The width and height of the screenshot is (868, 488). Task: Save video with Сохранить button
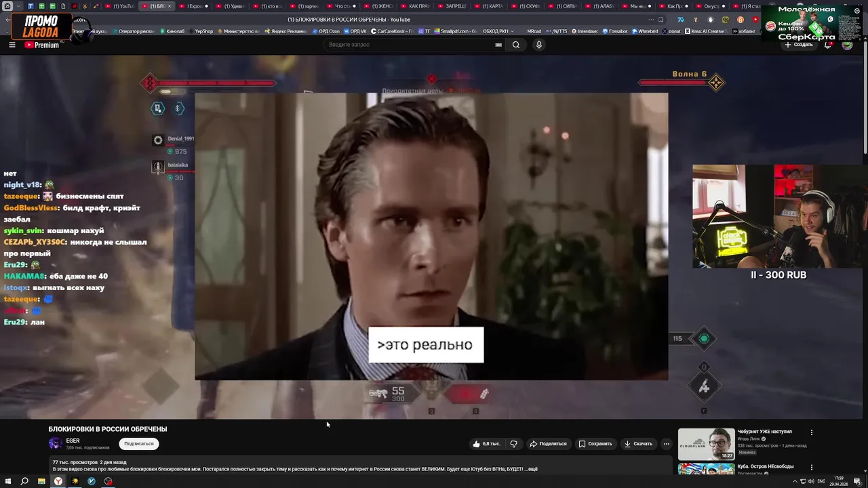pyautogui.click(x=595, y=444)
